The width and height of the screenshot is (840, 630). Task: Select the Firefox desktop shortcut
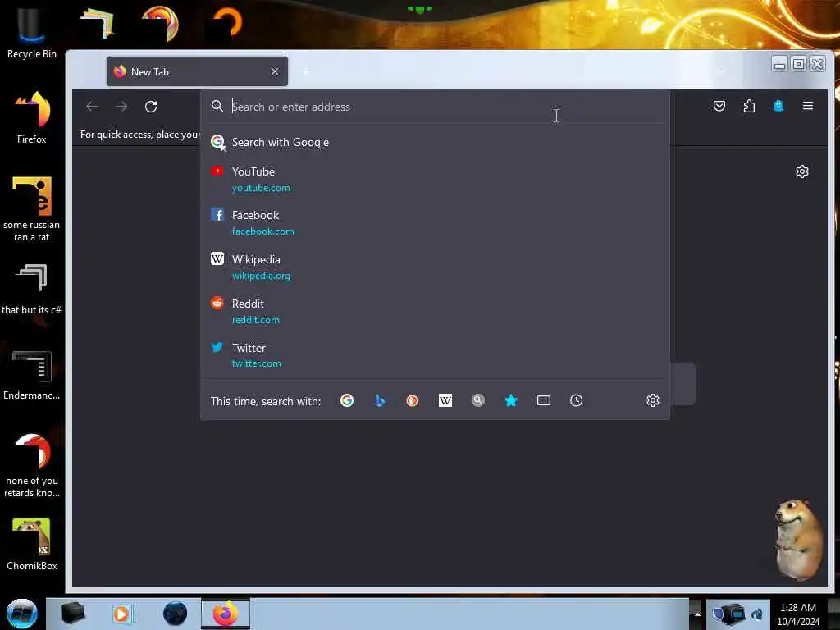32,117
